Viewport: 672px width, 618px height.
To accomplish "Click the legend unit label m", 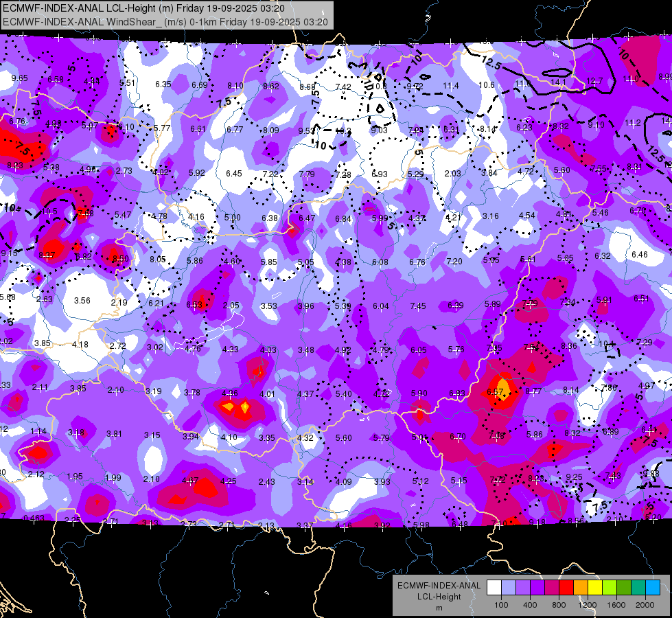I will coord(439,608).
